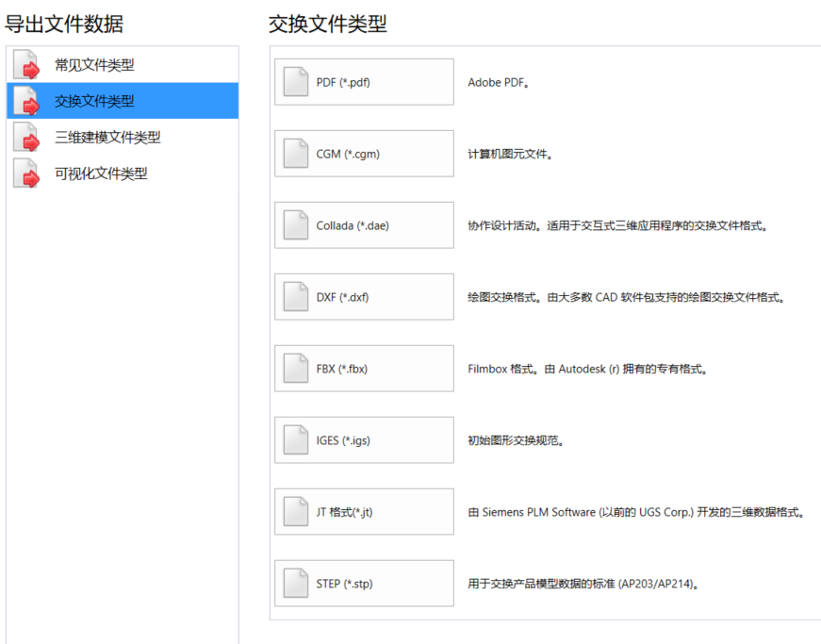Select the 交换文件类型 category
The height and width of the screenshot is (644, 821).
click(94, 101)
